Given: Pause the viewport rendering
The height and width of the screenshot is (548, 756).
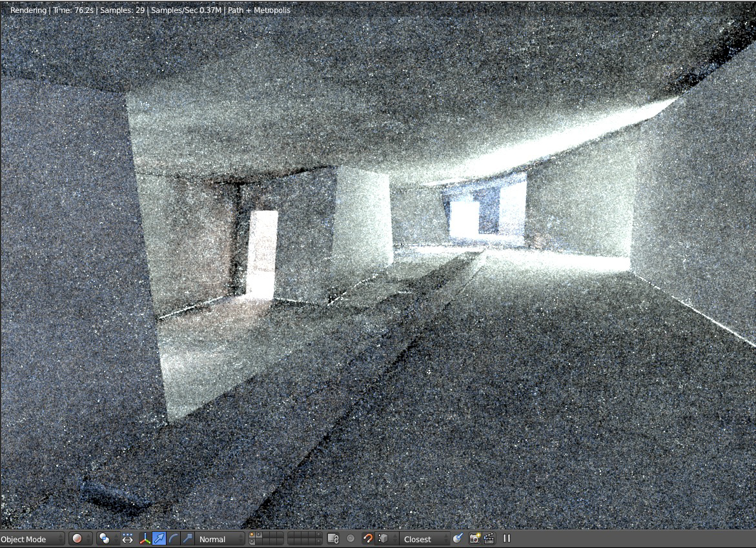Looking at the screenshot, I should 507,538.
